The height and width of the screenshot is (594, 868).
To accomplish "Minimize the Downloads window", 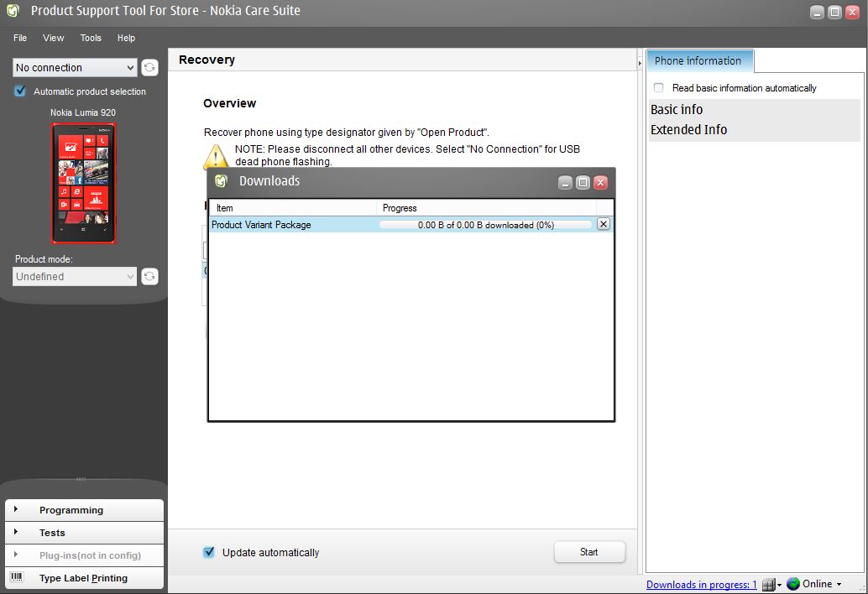I will click(x=565, y=183).
